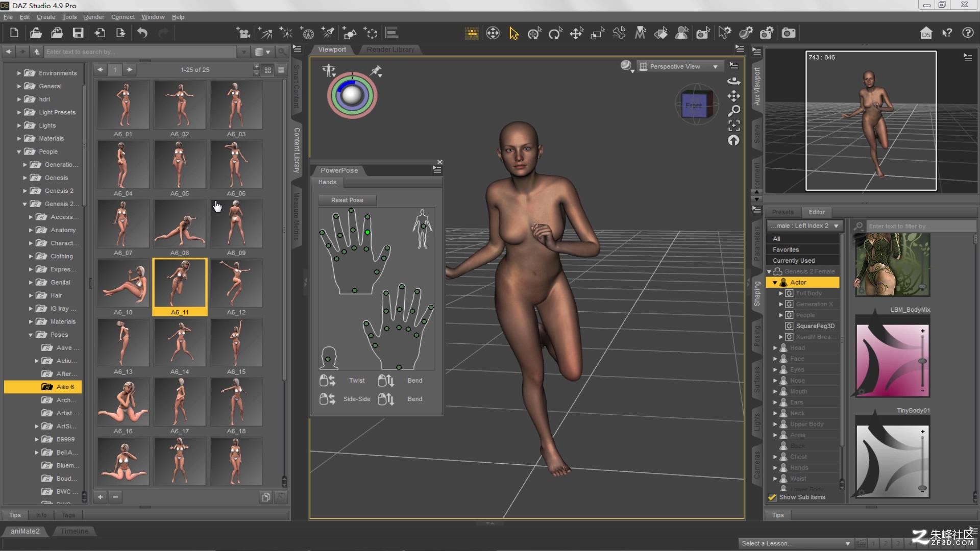Create a new point light from the toolbar

pos(286,33)
